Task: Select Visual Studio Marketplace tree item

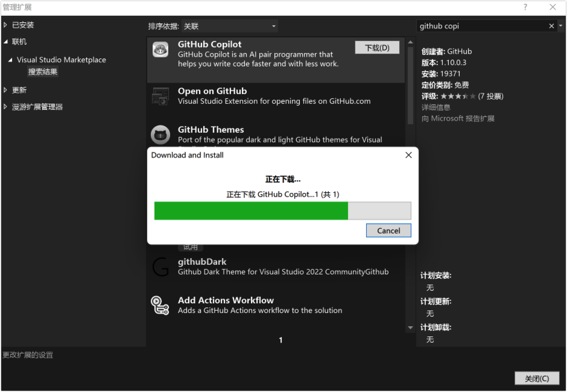Action: click(61, 60)
